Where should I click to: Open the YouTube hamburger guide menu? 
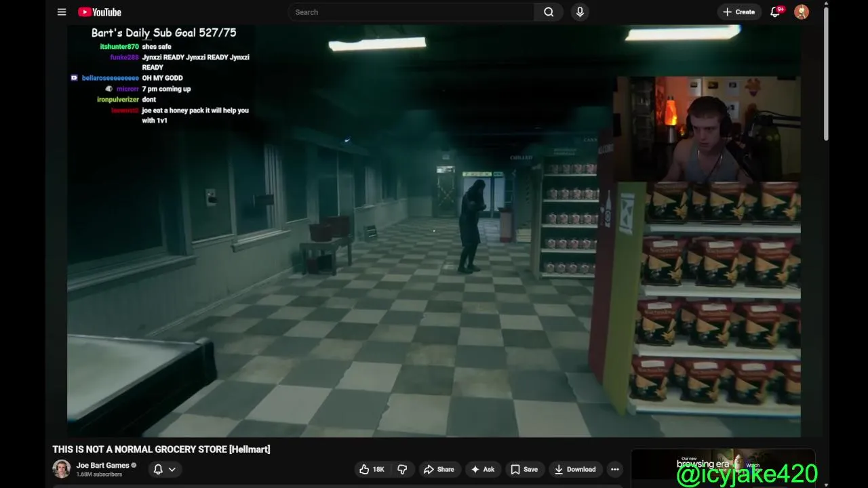pyautogui.click(x=62, y=12)
